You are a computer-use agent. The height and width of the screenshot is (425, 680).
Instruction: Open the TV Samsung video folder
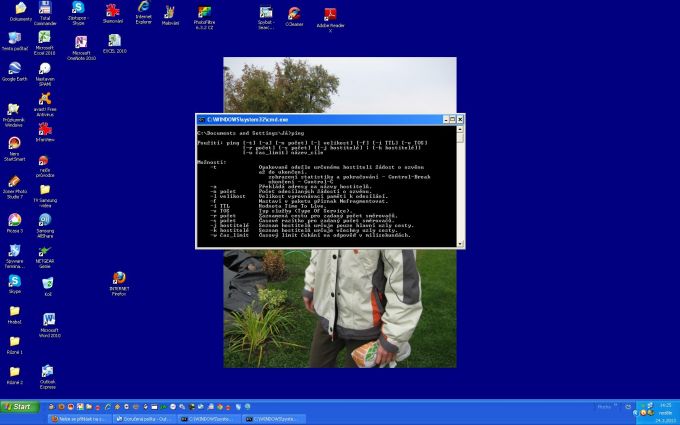pos(45,190)
